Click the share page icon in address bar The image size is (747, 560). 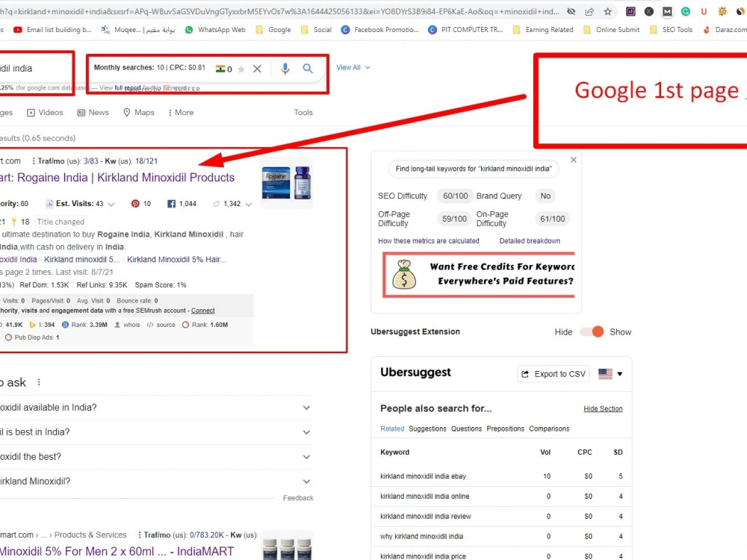(x=589, y=11)
